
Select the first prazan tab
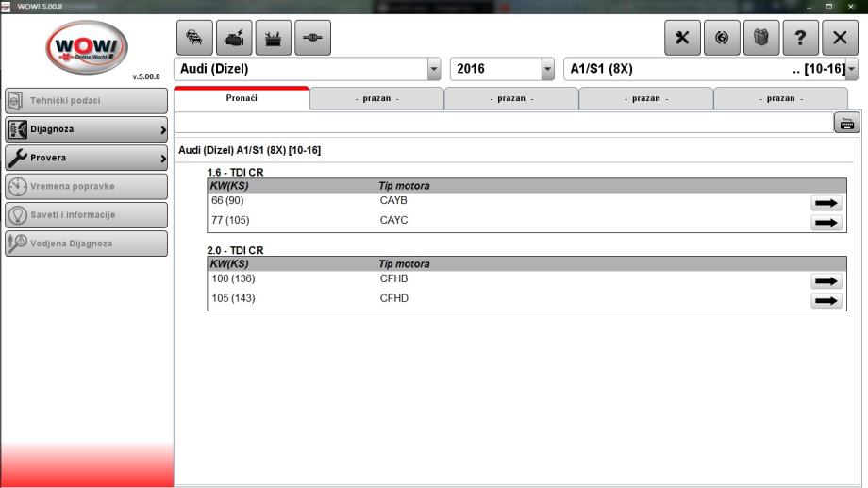coord(377,98)
